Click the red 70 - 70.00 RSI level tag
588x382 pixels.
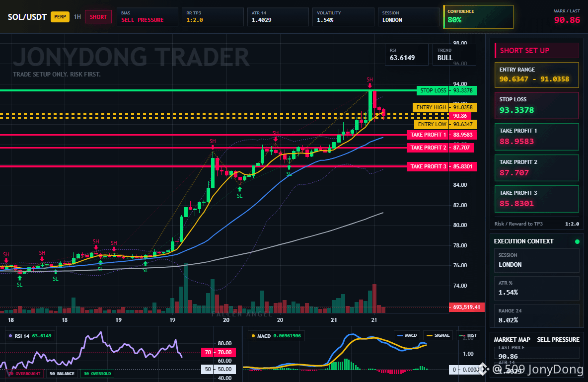coord(219,352)
